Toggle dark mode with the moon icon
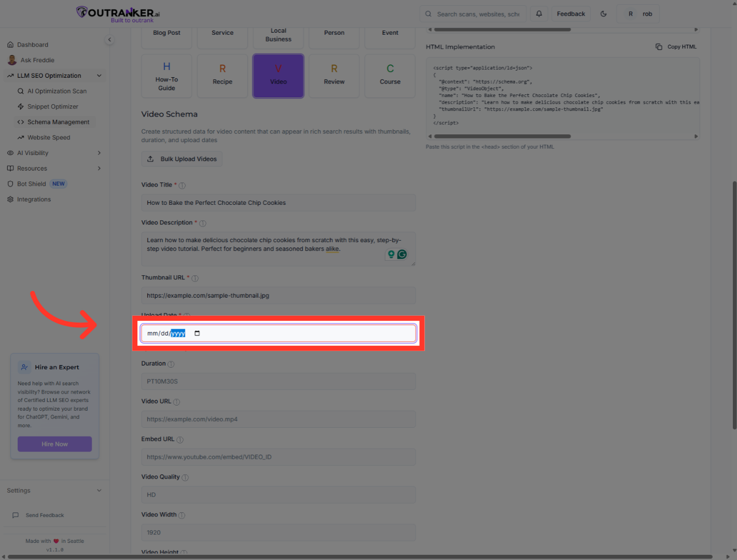Image resolution: width=737 pixels, height=560 pixels. click(603, 13)
